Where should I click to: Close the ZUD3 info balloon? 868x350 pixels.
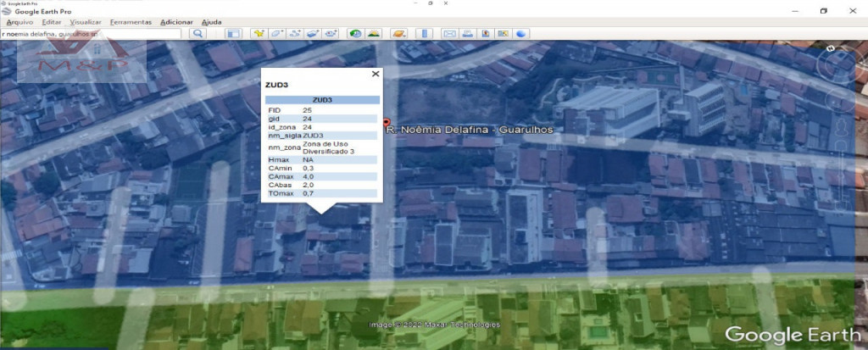point(376,74)
